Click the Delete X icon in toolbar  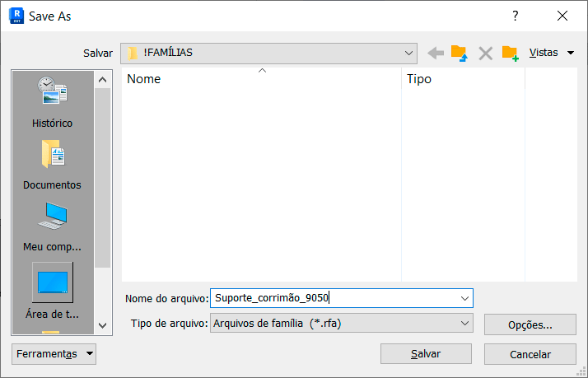pyautogui.click(x=485, y=53)
